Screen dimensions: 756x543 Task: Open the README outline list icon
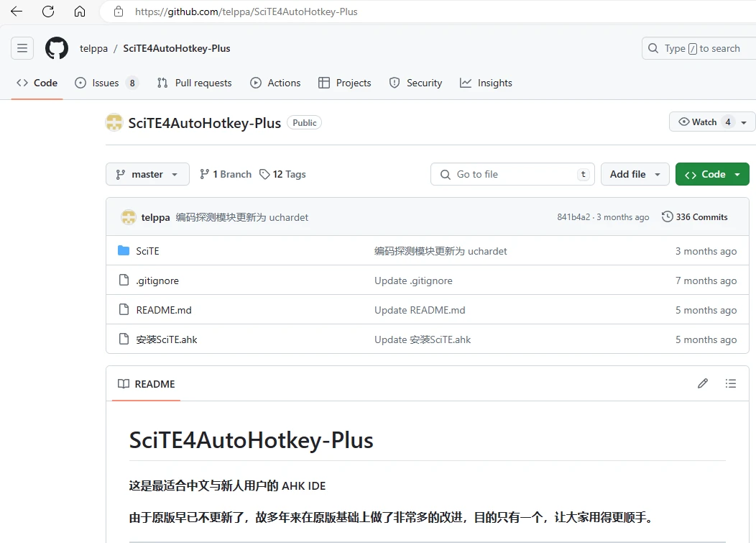731,383
